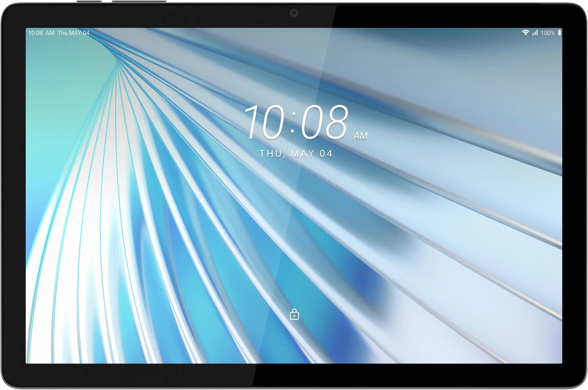
Task: Tap the large minute digits 08
Action: coord(325,122)
